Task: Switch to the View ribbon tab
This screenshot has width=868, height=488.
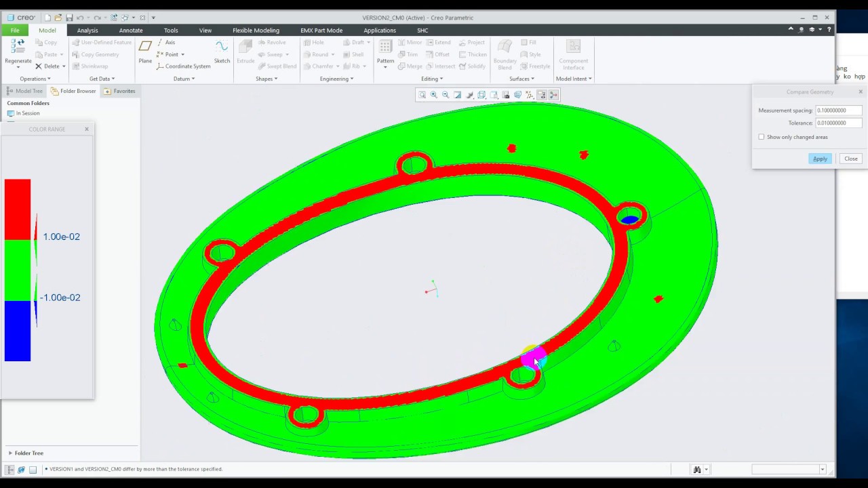Action: 205,30
